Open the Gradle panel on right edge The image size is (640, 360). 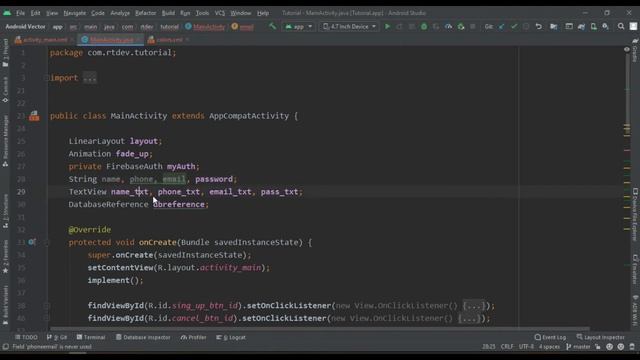pos(635,50)
